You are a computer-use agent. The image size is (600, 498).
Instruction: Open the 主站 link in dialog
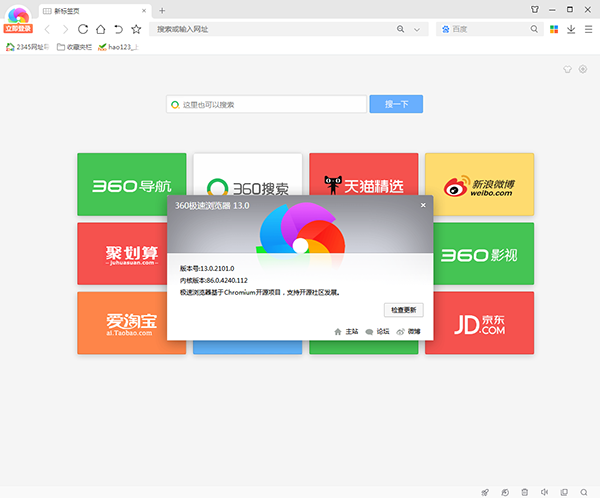(x=346, y=331)
